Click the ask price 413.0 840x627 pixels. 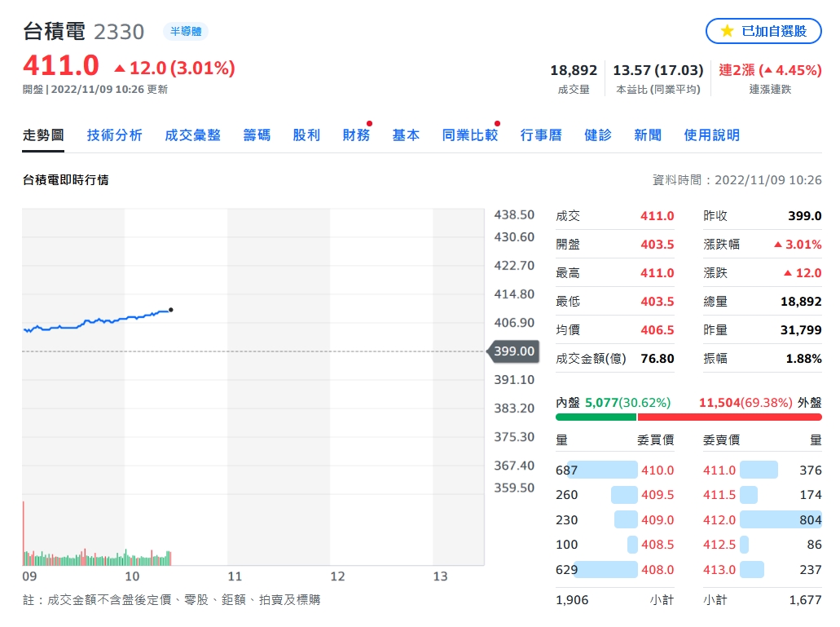pyautogui.click(x=719, y=570)
